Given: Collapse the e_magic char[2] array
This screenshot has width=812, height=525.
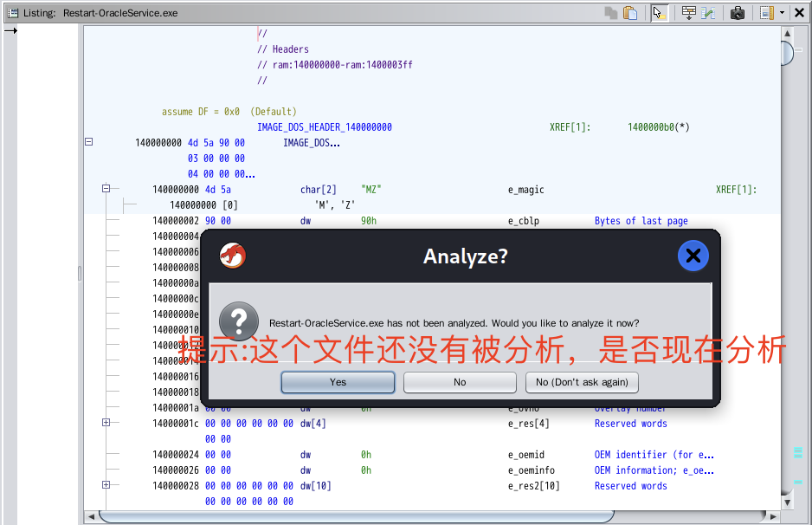Looking at the screenshot, I should [x=106, y=189].
